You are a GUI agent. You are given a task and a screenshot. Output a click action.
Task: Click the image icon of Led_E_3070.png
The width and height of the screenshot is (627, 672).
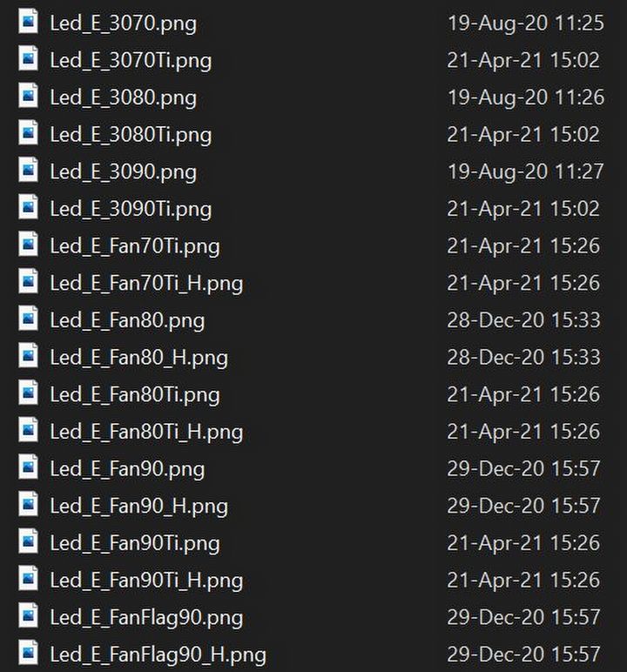29,21
